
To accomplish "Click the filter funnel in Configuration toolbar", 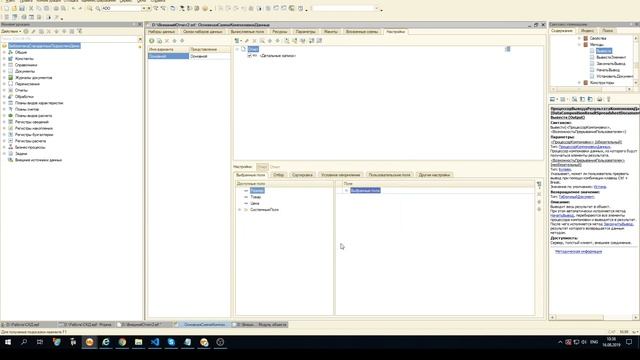I will coord(80,31).
